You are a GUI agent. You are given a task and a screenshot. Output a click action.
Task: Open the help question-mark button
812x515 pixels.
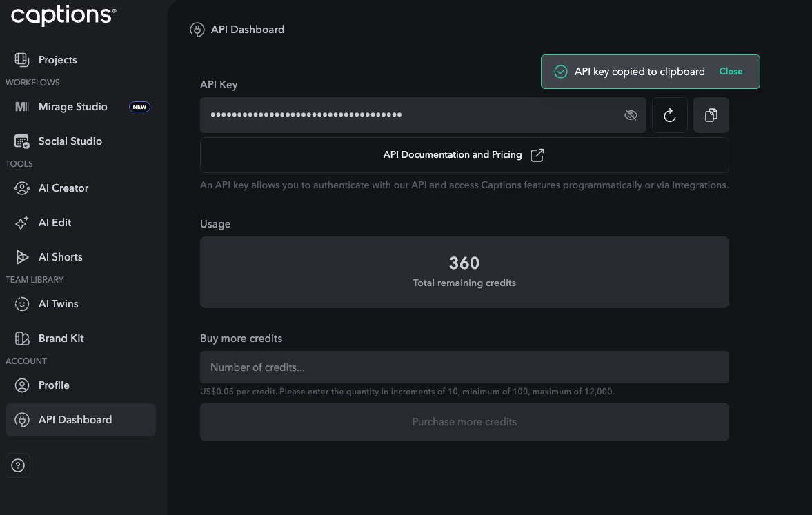[x=18, y=465]
